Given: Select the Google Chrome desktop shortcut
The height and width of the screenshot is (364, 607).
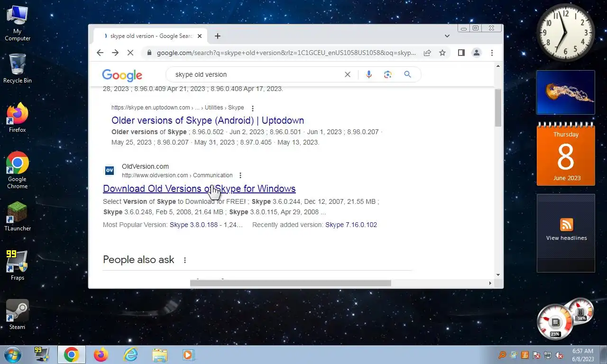Looking at the screenshot, I should (x=18, y=170).
